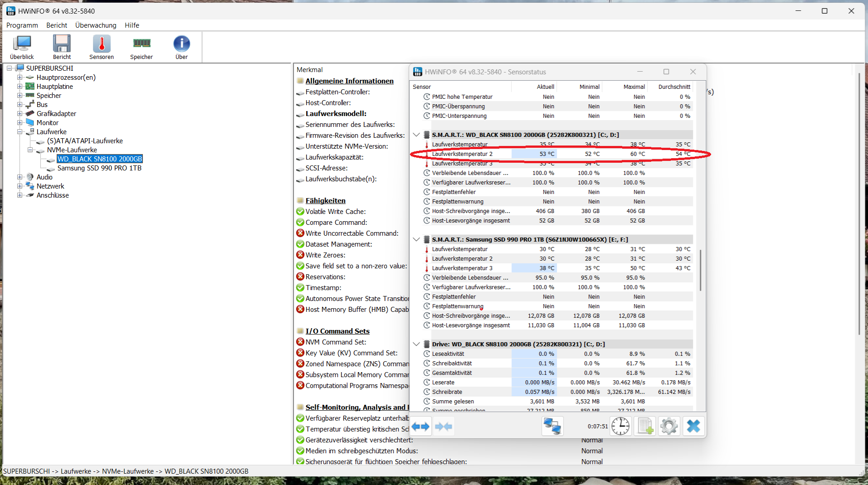Click the Drive: WD_BLACK SN8100 group icon
868x485 pixels.
[x=427, y=344]
